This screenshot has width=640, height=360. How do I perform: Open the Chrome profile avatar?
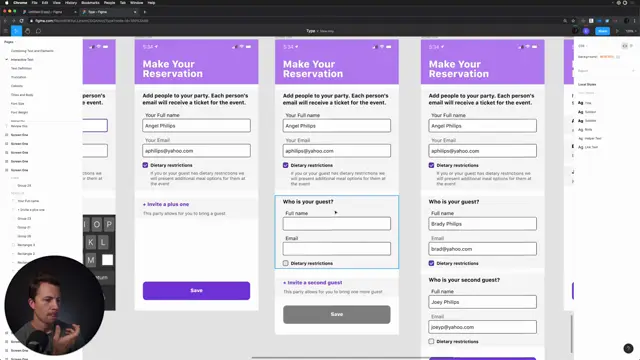pyautogui.click(x=627, y=21)
